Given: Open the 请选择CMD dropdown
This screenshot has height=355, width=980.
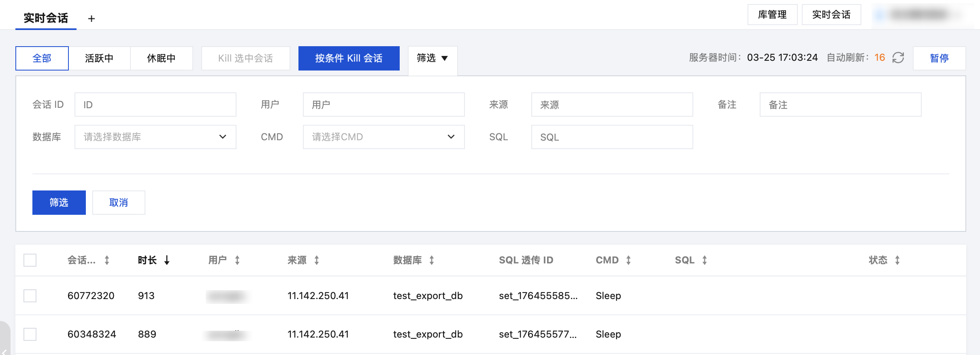Looking at the screenshot, I should click(383, 137).
